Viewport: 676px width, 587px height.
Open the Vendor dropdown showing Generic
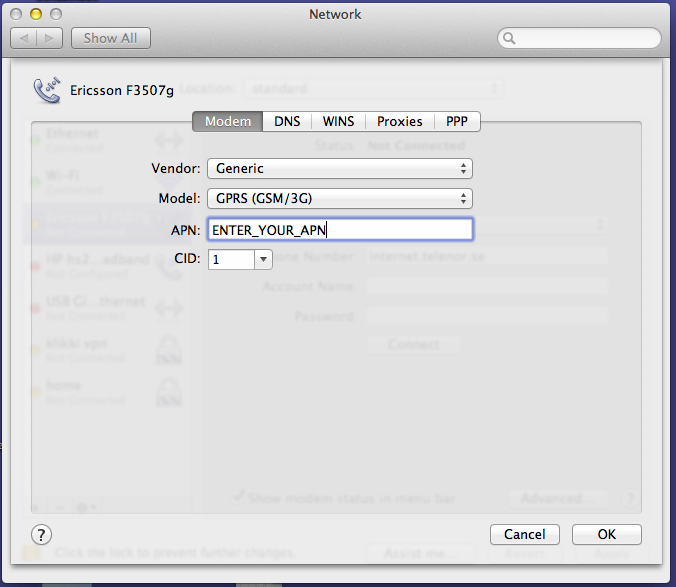point(339,168)
